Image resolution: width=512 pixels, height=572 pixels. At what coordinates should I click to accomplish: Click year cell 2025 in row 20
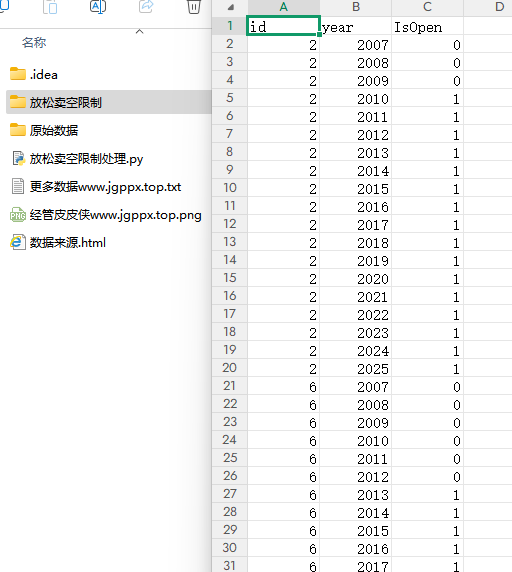[356, 368]
